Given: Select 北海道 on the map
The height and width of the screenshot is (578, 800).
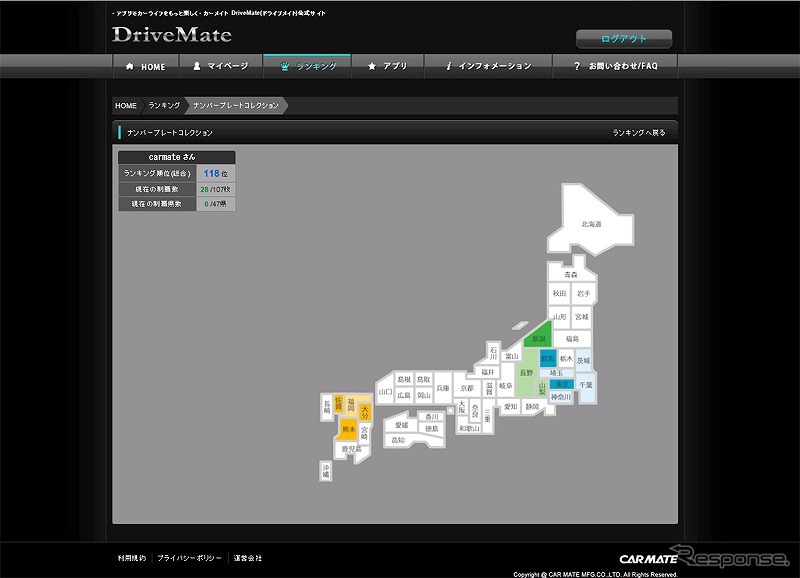Looking at the screenshot, I should [592, 224].
